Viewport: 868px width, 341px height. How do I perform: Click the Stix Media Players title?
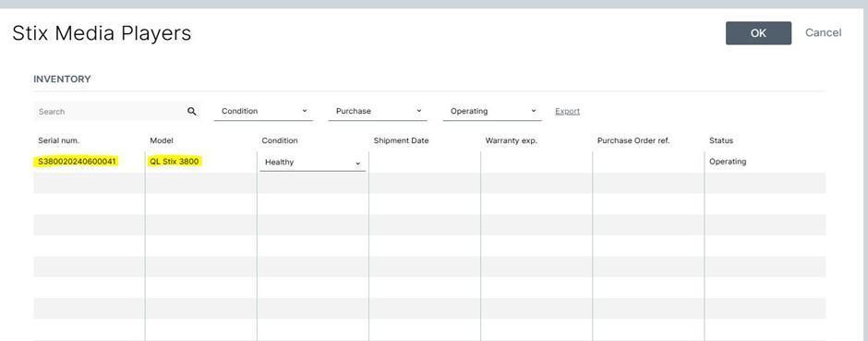click(x=102, y=33)
